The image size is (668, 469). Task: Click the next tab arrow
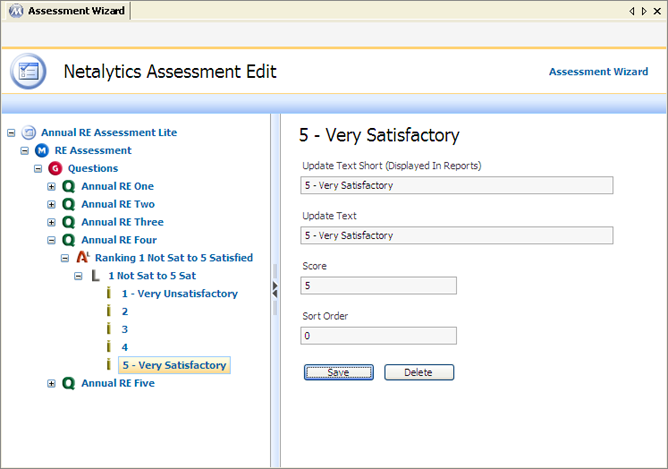tap(644, 11)
